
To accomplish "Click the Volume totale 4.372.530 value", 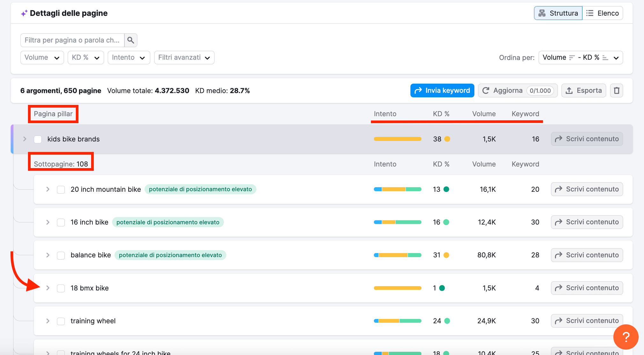I will tap(172, 91).
